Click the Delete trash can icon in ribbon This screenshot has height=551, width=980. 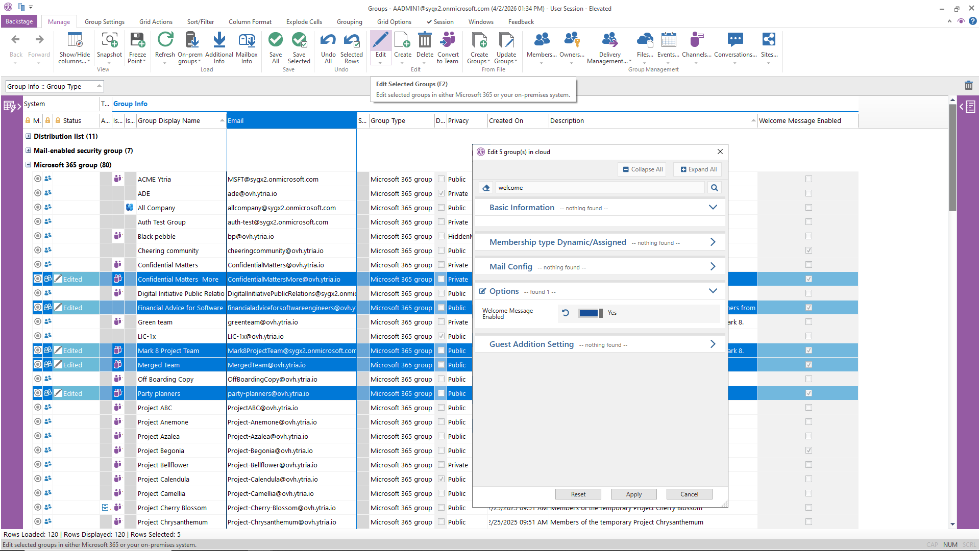pos(424,40)
